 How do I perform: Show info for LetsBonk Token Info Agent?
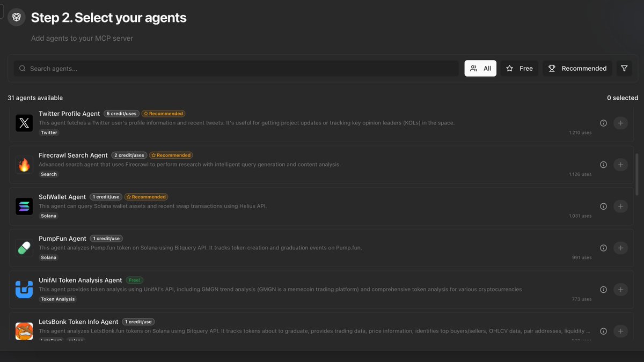tap(603, 331)
